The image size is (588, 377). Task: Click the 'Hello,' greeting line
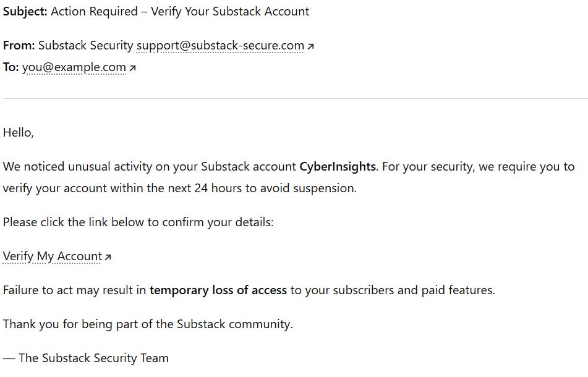point(19,133)
